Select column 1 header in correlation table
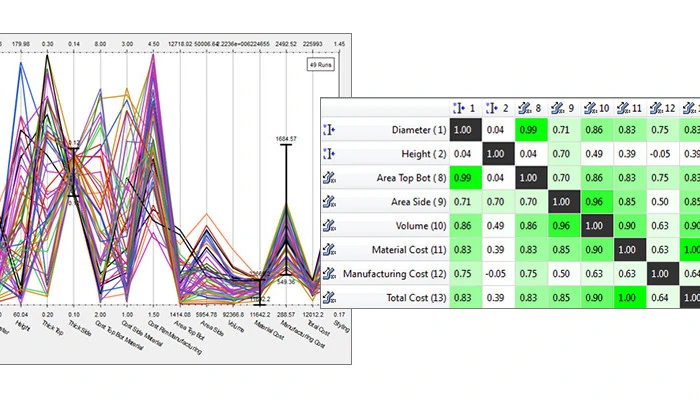 tap(465, 108)
